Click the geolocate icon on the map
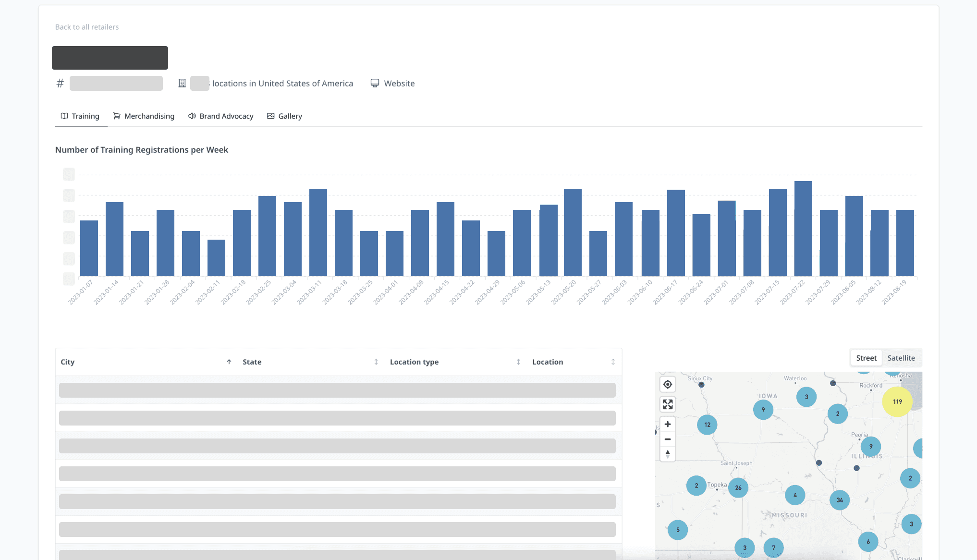The height and width of the screenshot is (560, 977). click(668, 384)
